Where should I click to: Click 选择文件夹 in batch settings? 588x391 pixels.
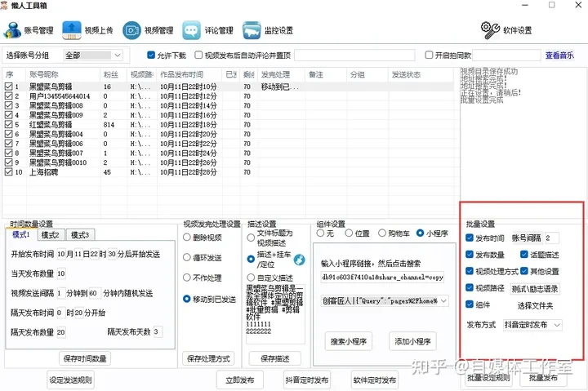[535, 306]
